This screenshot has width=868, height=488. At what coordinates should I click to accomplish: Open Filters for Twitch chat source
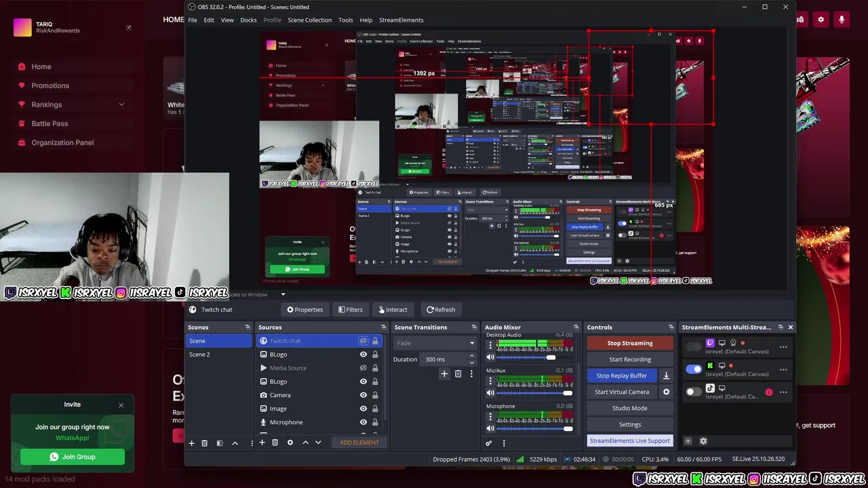(x=350, y=310)
